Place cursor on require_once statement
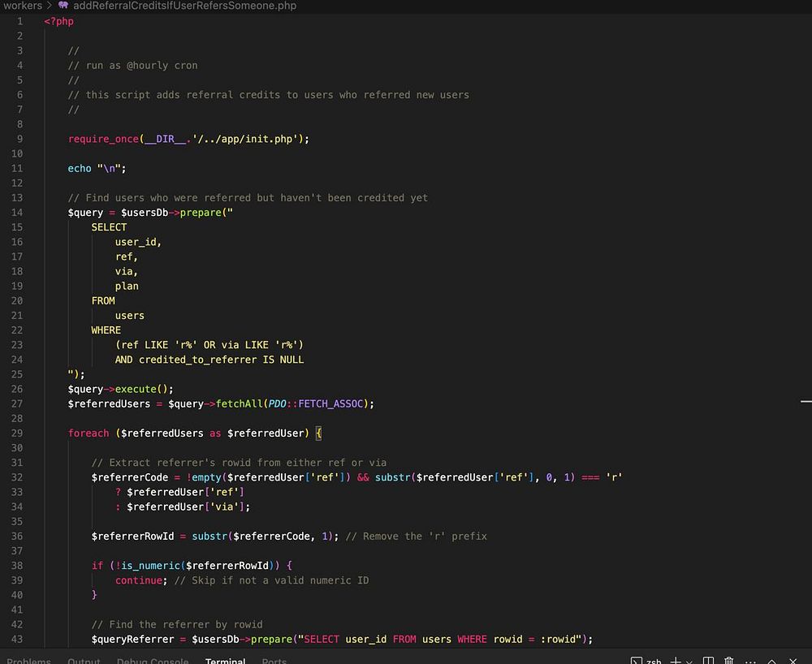The height and width of the screenshot is (664, 812). click(x=103, y=139)
